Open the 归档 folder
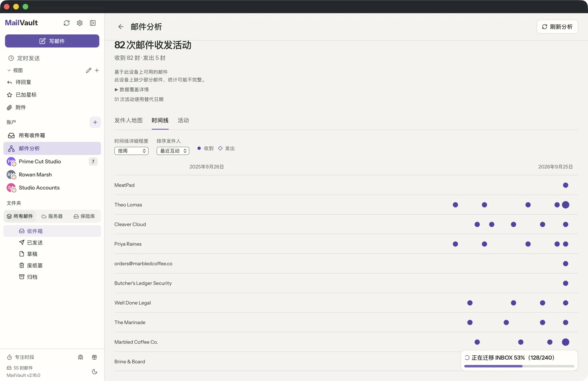 click(x=52, y=277)
